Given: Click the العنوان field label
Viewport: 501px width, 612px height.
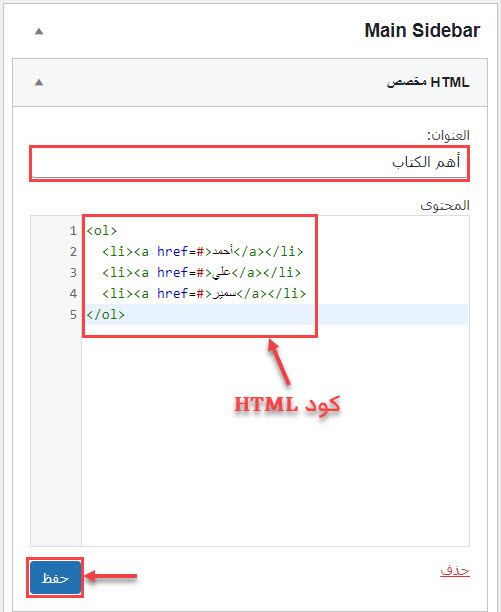Looking at the screenshot, I should 448,135.
